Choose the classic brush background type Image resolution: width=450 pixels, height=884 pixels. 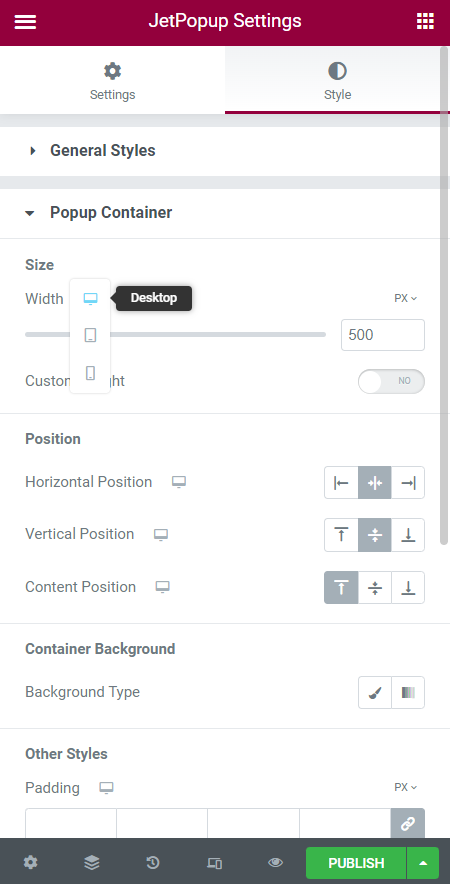375,692
